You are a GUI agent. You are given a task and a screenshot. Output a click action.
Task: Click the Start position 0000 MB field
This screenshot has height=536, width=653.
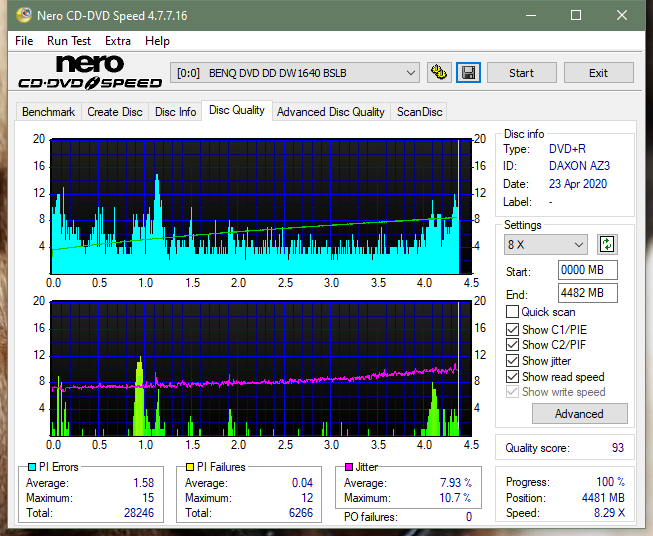(587, 270)
